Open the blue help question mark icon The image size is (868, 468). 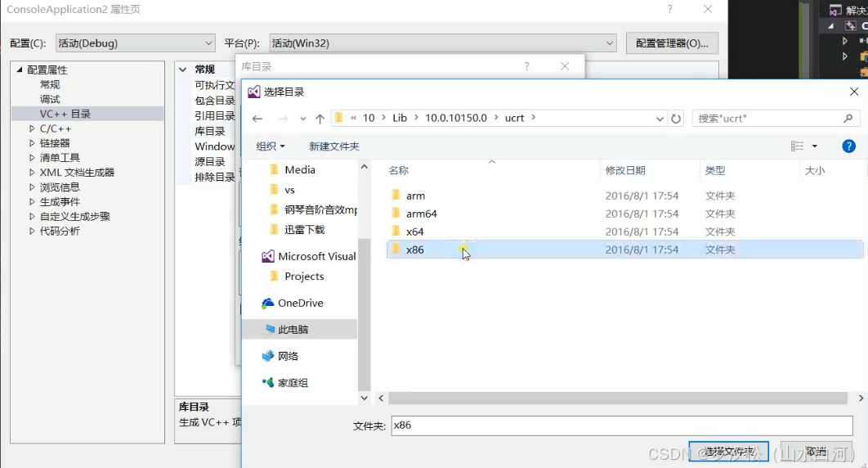coord(848,146)
